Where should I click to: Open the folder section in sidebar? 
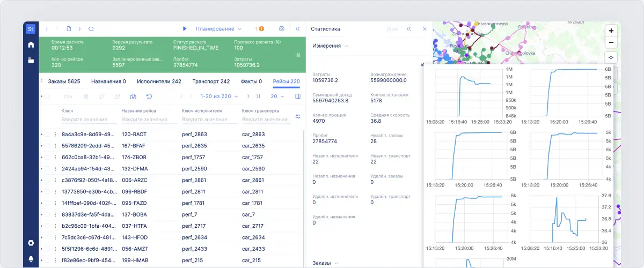click(x=31, y=60)
